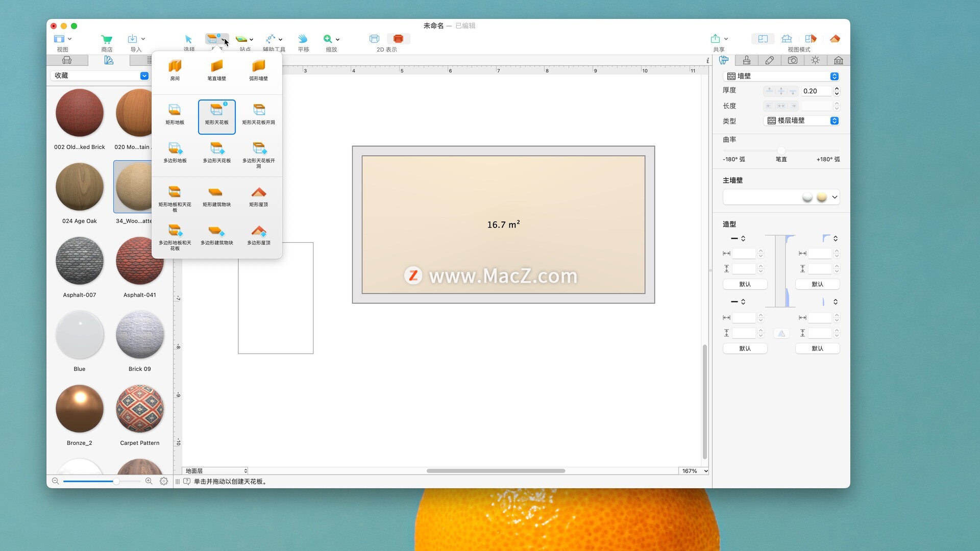Open the 地面层 floor level selector
This screenshot has width=980, height=551.
[x=215, y=471]
